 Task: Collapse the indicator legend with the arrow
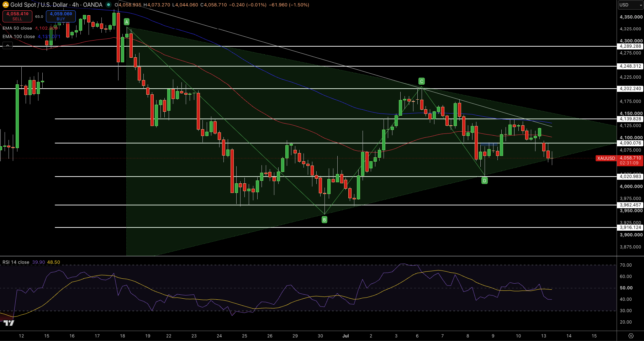[7, 46]
